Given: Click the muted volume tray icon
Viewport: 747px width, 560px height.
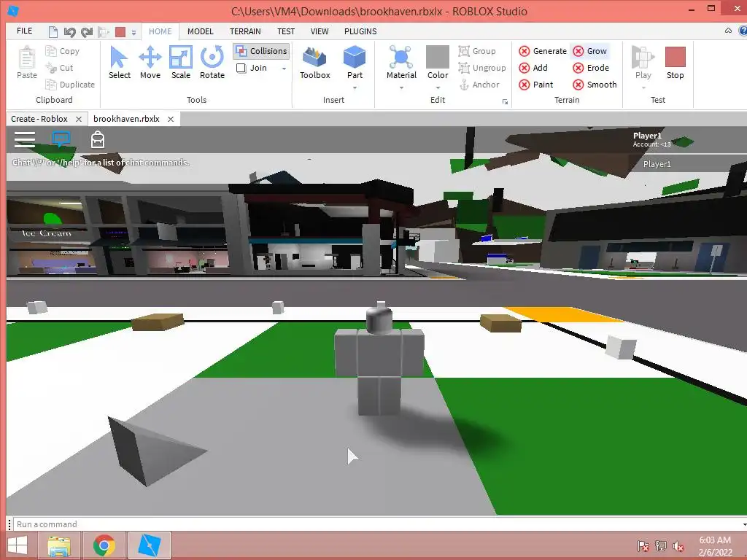Looking at the screenshot, I should 678,546.
